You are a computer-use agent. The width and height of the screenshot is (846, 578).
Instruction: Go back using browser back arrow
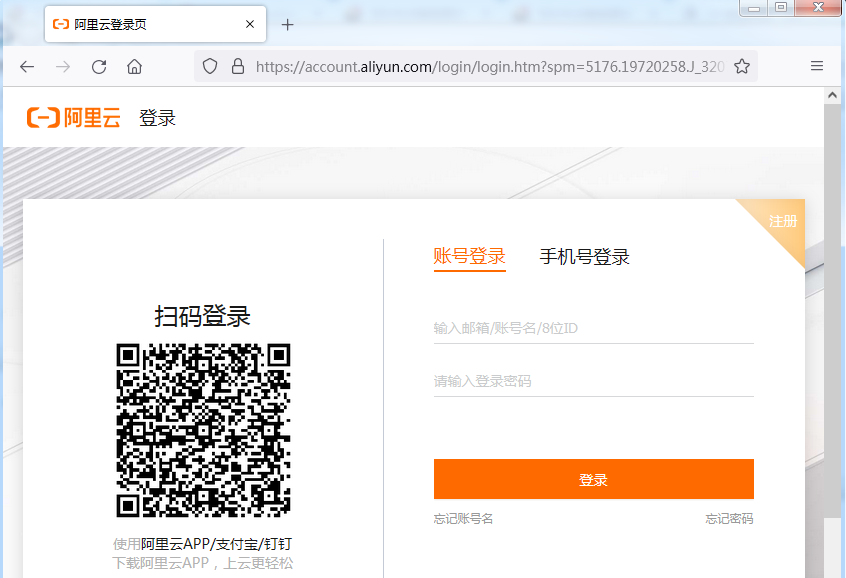point(27,67)
